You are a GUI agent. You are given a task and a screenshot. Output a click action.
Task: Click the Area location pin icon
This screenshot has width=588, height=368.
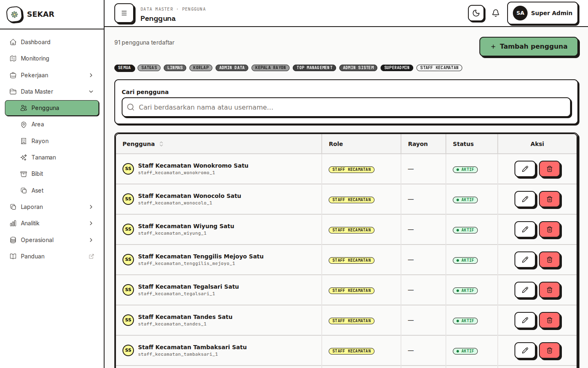click(24, 125)
